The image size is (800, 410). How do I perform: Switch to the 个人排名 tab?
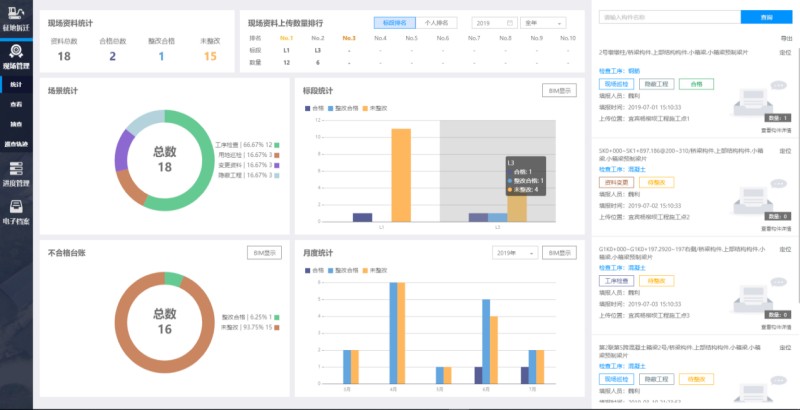pos(436,22)
